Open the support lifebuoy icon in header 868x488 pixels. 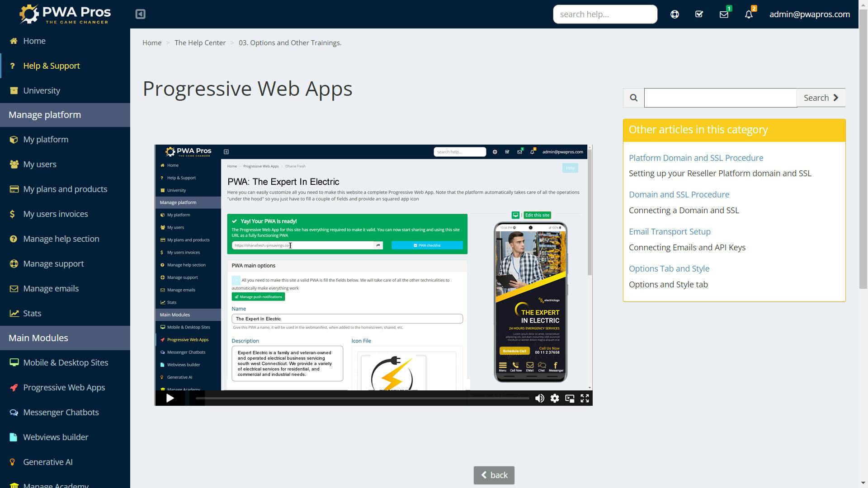pyautogui.click(x=675, y=14)
